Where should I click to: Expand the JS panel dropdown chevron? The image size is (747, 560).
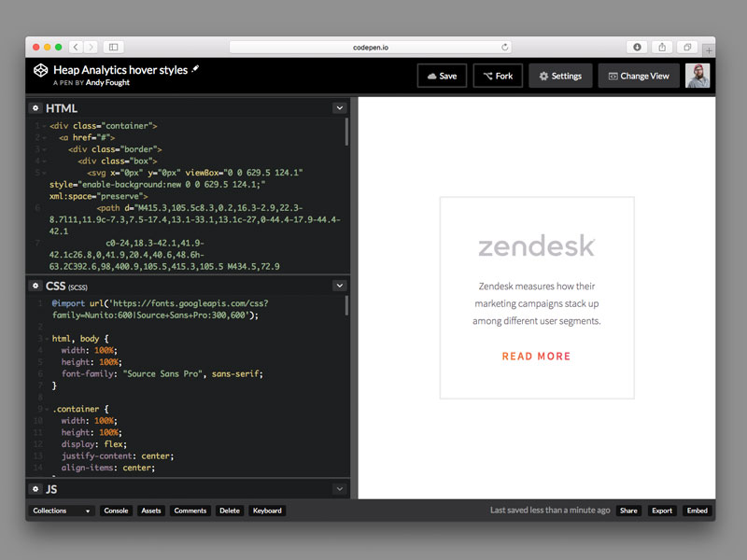(x=340, y=489)
